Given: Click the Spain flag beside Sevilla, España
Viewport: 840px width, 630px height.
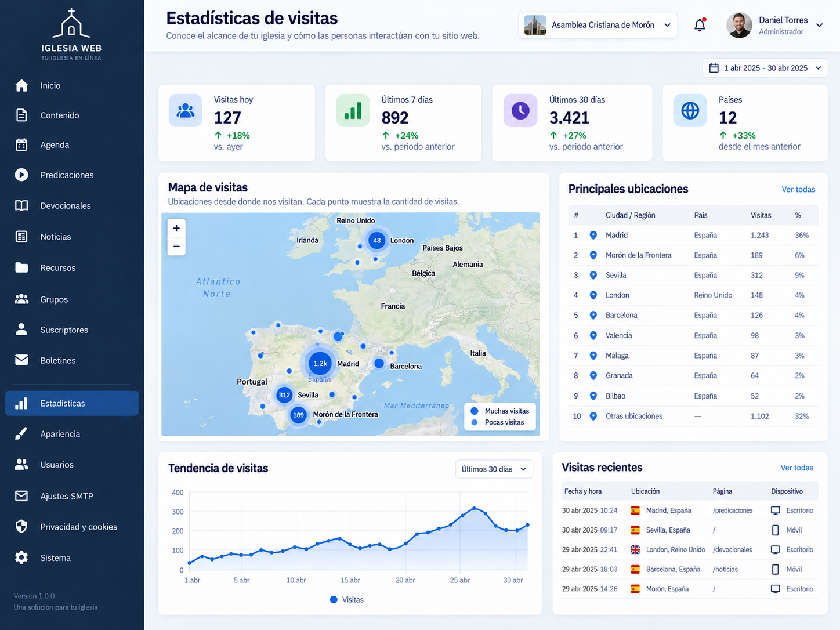Looking at the screenshot, I should point(635,530).
